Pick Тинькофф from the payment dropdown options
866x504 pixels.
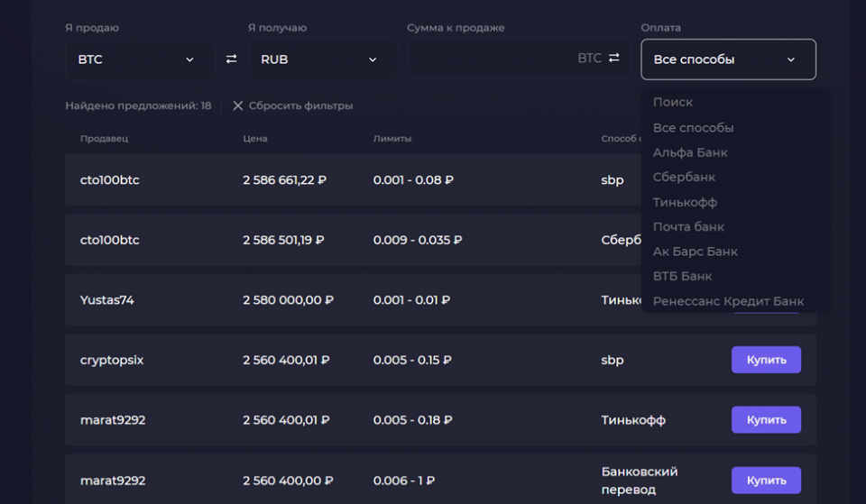[x=685, y=202]
